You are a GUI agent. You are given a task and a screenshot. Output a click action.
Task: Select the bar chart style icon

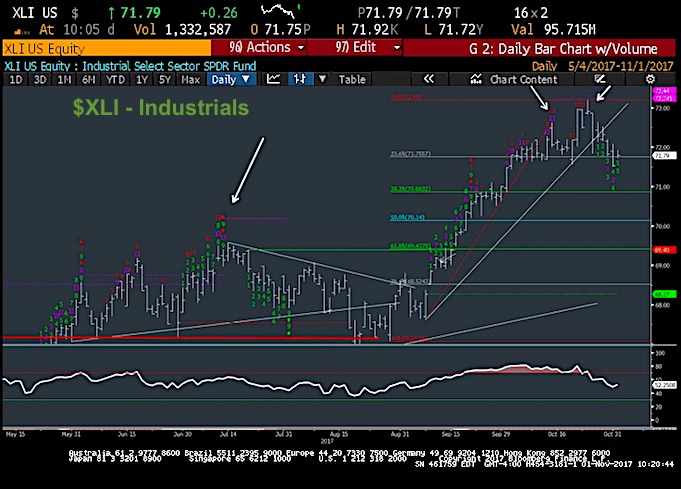point(300,79)
